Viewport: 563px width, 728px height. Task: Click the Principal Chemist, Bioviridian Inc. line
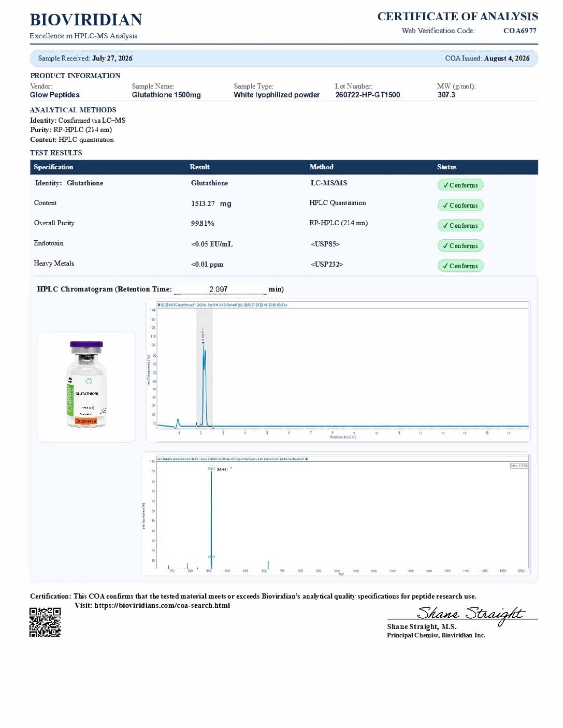[436, 635]
